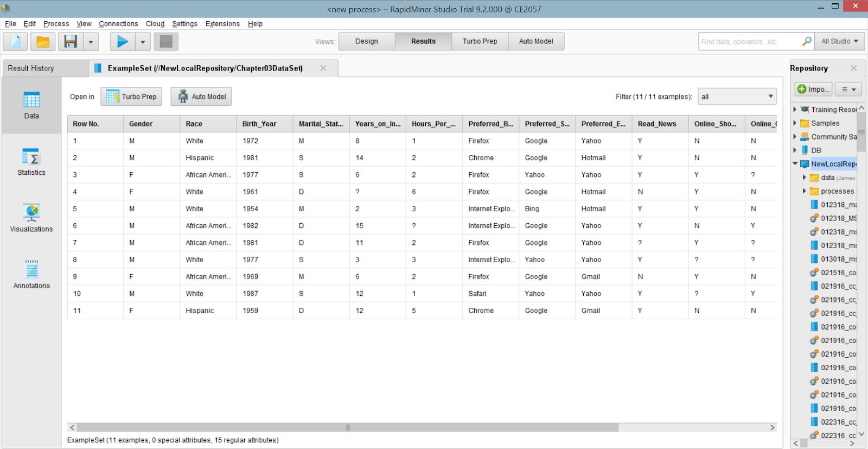Click the Import button in the Repository panel
This screenshot has height=449, width=868.
point(813,89)
